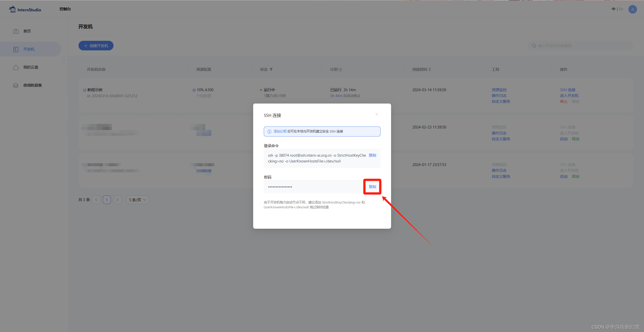Click SSH 连接 for 教程示例 row
This screenshot has height=332, width=644.
[x=567, y=90]
